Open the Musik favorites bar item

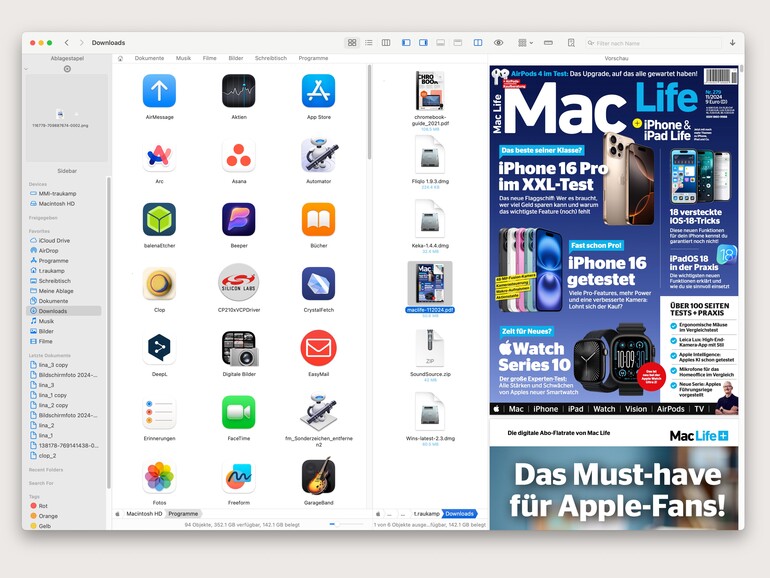click(183, 58)
